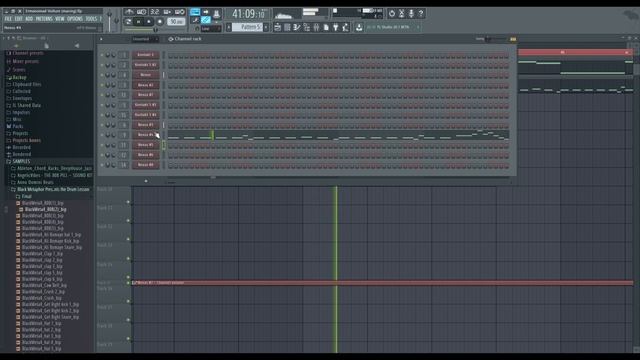Expand the Clipboard files folder
Viewport: 640px width, 360px height.
(x=24, y=84)
